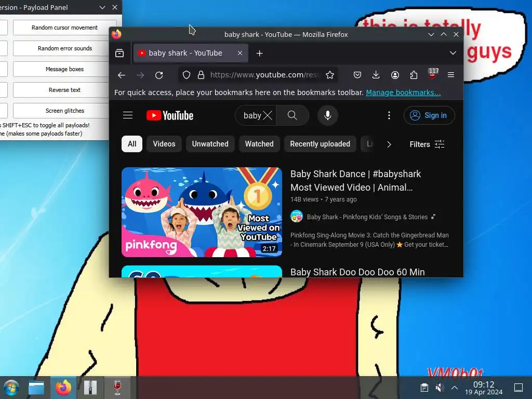Open the archive zipper app in taskbar

pos(90,388)
